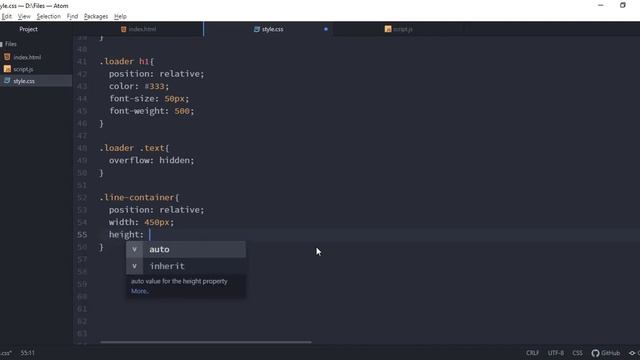
Task: Switch to the style.css tab
Action: click(x=268, y=29)
